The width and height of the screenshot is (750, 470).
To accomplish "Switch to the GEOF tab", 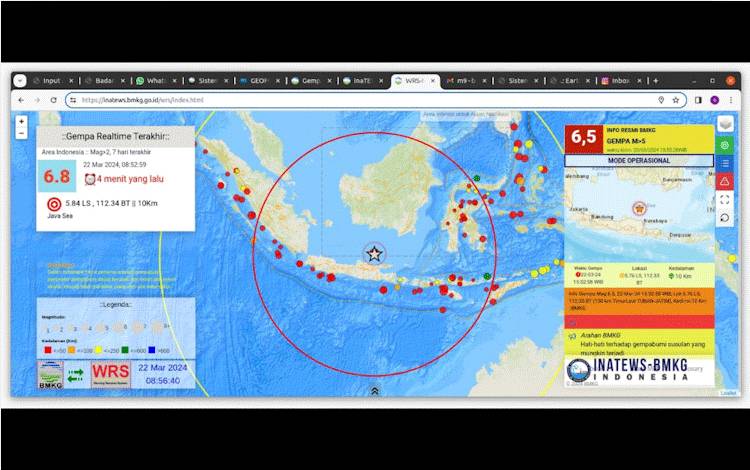I will [x=258, y=81].
